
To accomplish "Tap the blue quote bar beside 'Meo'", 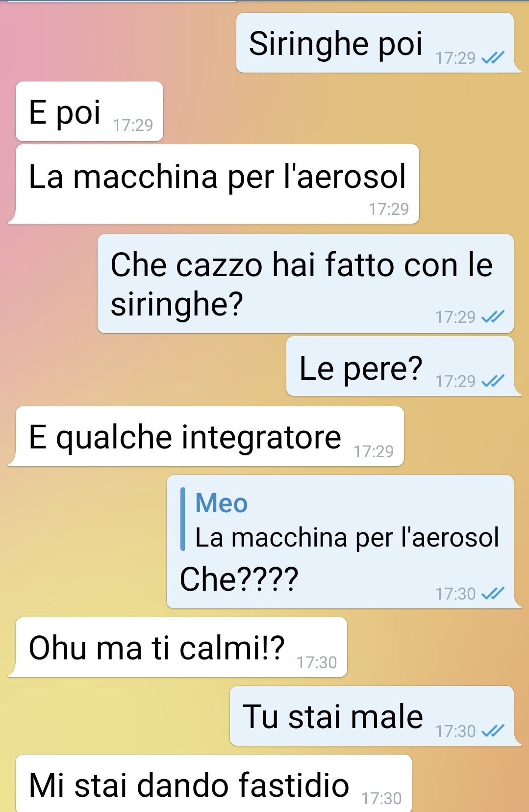I will coord(183,519).
